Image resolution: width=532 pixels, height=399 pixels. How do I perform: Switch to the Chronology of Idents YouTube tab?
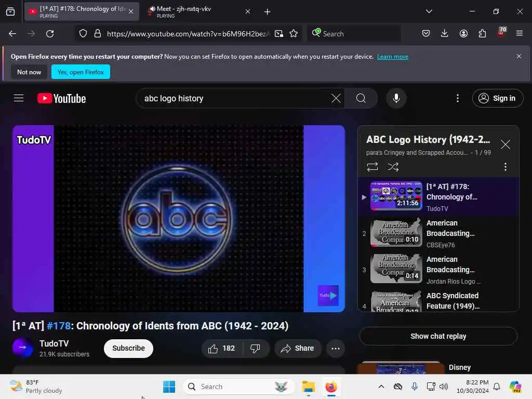[x=82, y=12]
